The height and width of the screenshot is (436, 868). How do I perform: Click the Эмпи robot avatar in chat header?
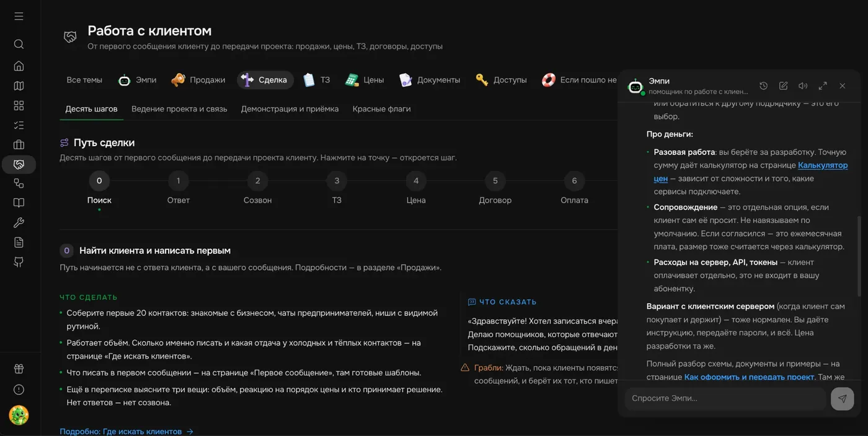click(x=635, y=86)
